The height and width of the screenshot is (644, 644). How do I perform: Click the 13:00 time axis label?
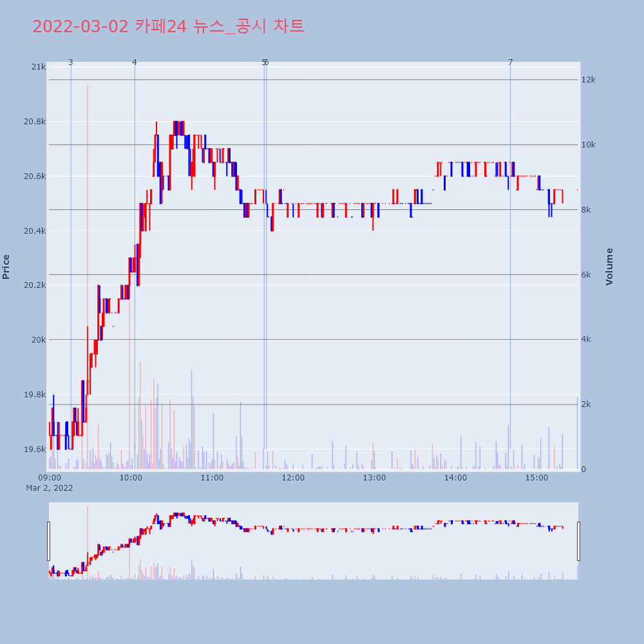coord(374,478)
